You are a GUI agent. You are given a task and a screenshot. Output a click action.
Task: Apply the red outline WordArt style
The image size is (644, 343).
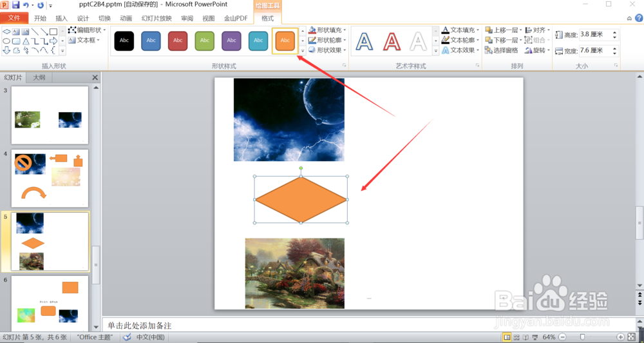392,41
